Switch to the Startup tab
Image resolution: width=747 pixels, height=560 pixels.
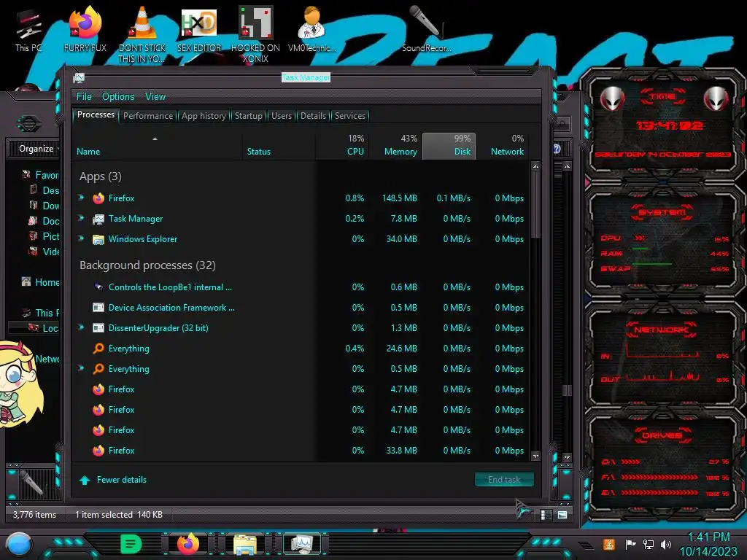248,116
